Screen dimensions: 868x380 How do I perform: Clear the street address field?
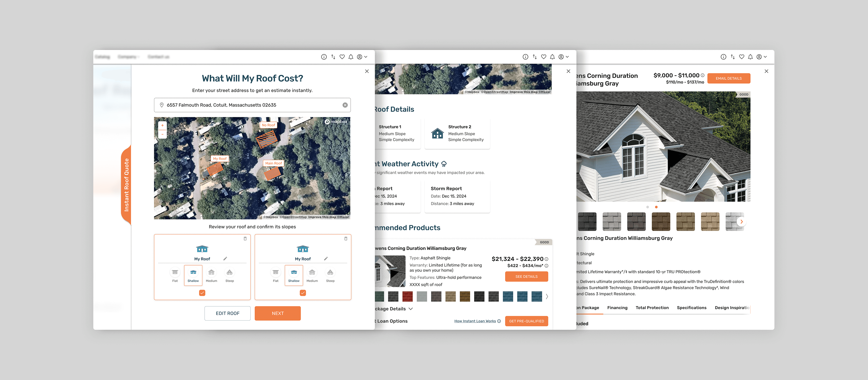click(x=345, y=105)
